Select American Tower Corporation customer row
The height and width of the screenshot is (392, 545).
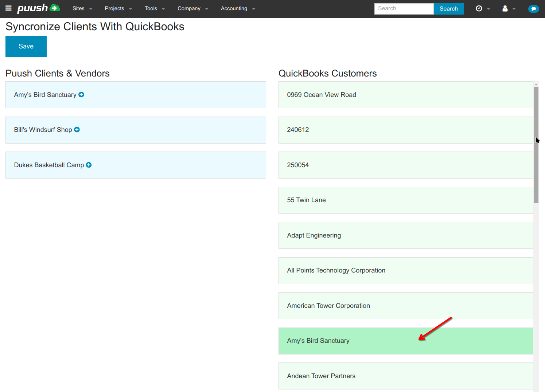pos(405,306)
